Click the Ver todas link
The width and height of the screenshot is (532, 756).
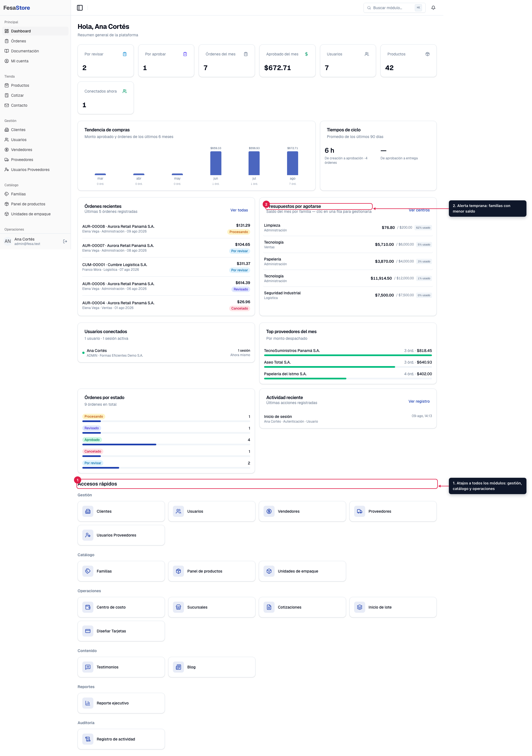click(x=239, y=210)
